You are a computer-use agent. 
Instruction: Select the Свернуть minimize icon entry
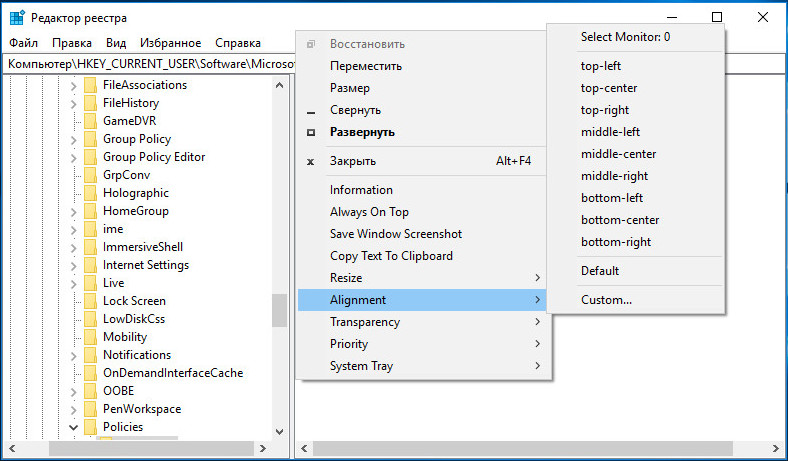coord(311,111)
